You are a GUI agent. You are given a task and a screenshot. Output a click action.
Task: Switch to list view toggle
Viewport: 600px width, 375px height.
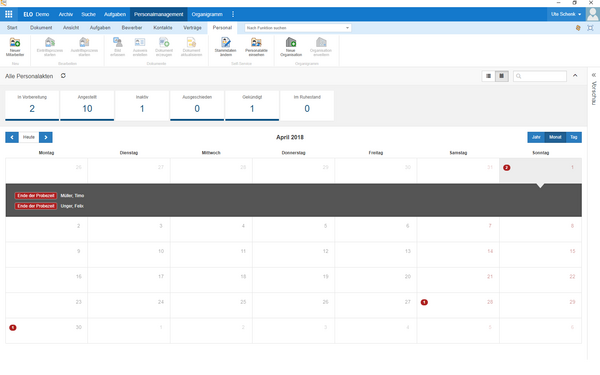click(488, 76)
